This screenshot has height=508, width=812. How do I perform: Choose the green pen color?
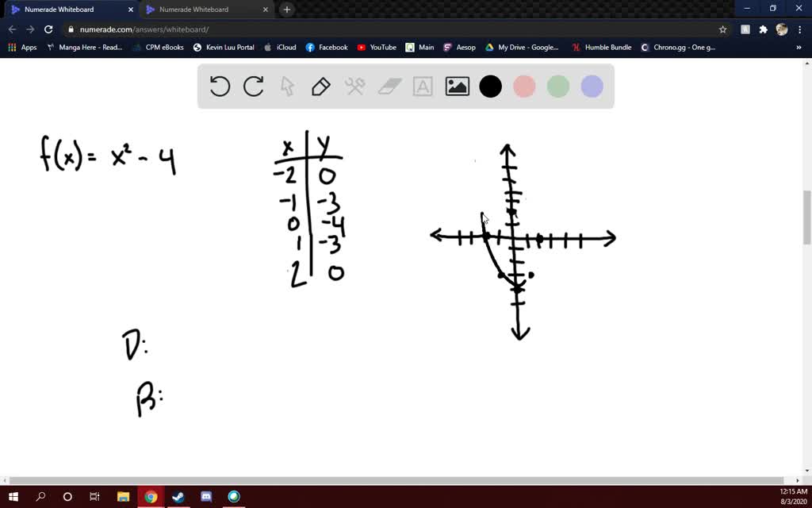point(558,87)
